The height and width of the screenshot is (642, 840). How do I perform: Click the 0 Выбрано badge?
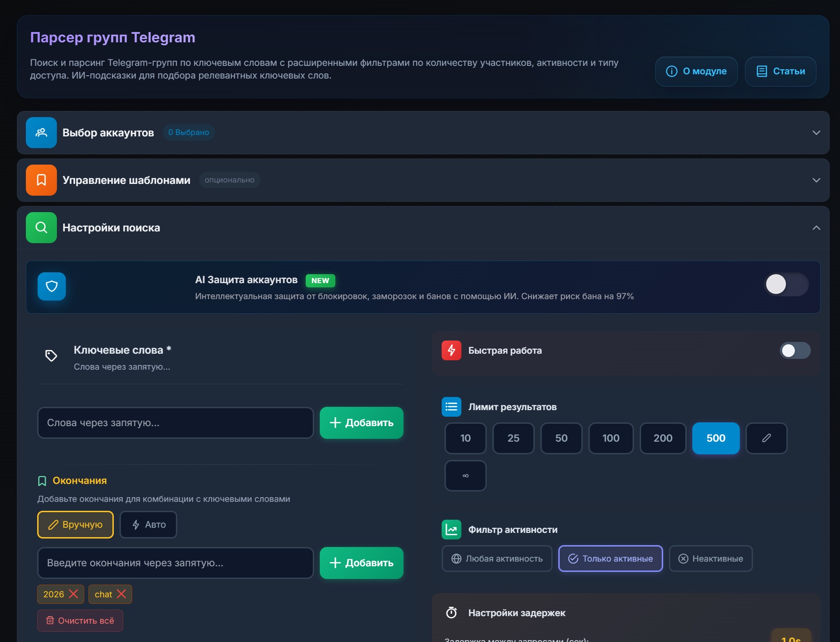(189, 133)
